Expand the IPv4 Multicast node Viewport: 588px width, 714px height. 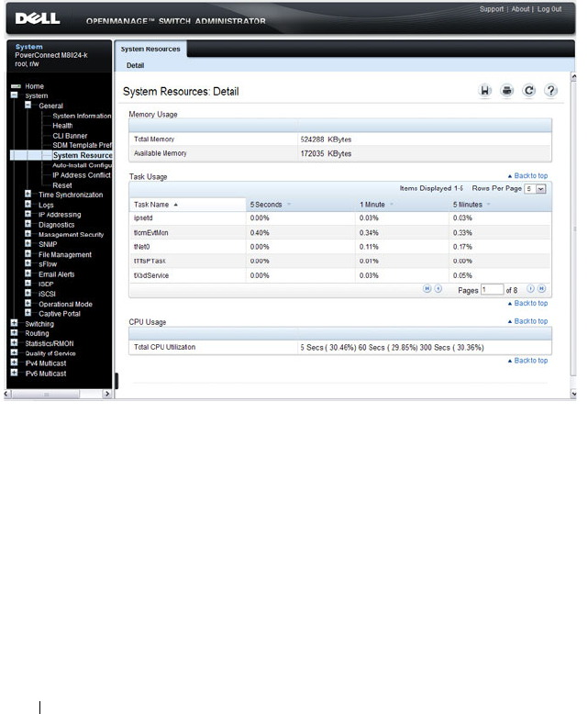(14, 363)
